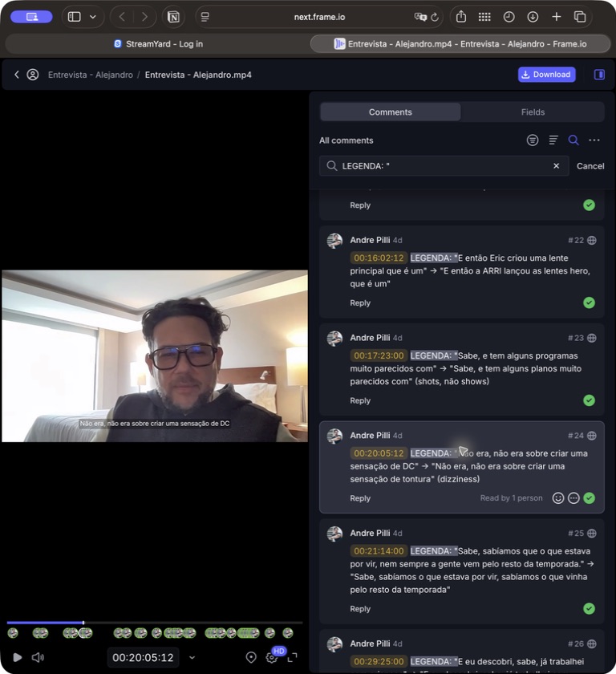Open the sidebar options dropdown chevron
This screenshot has width=616, height=674.
pyautogui.click(x=93, y=17)
